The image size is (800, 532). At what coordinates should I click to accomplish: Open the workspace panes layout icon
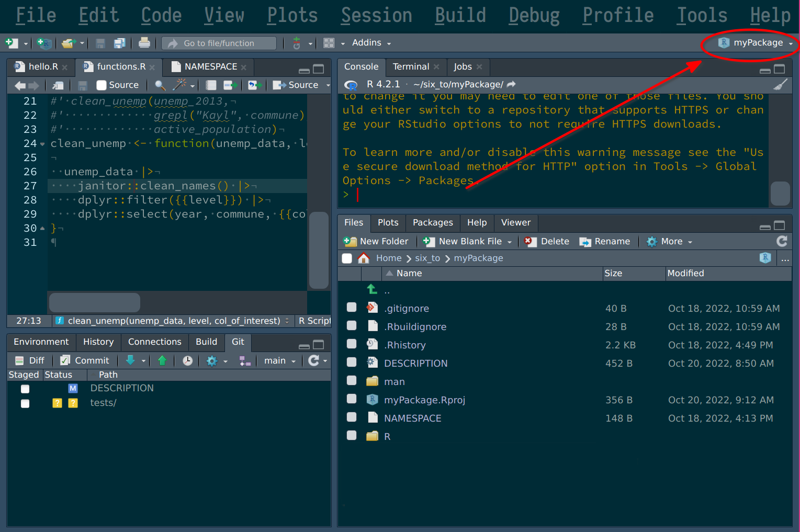(x=329, y=43)
